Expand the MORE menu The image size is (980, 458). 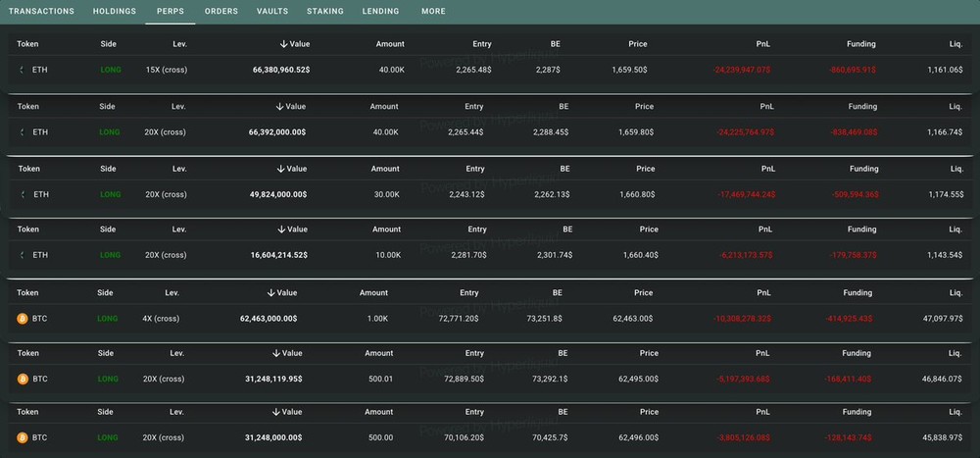click(433, 11)
